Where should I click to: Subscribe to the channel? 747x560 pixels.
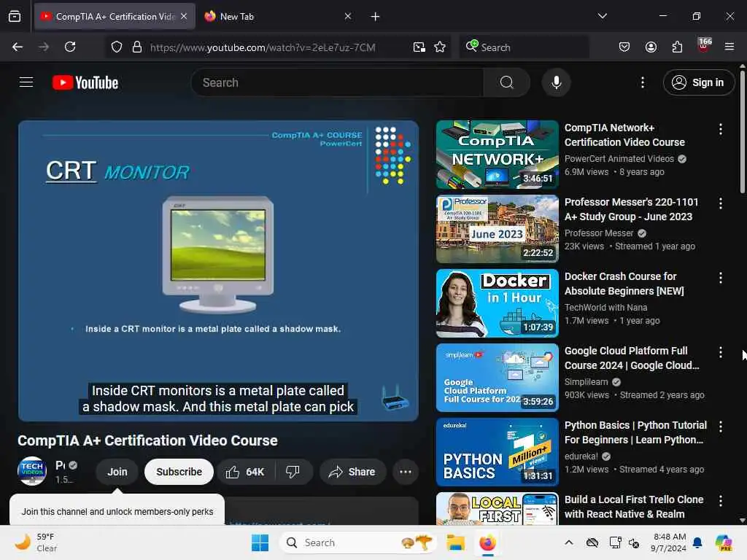tap(179, 472)
